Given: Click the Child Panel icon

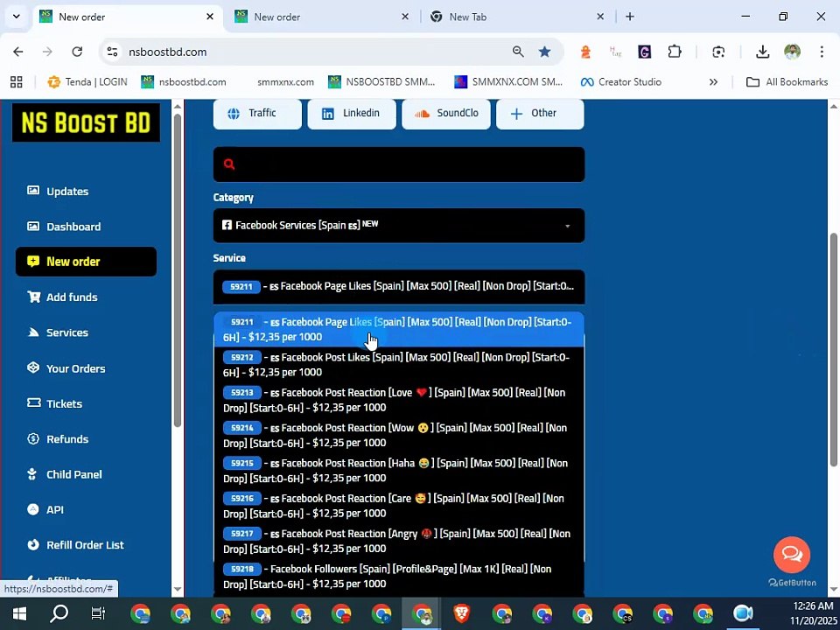Looking at the screenshot, I should click(32, 474).
